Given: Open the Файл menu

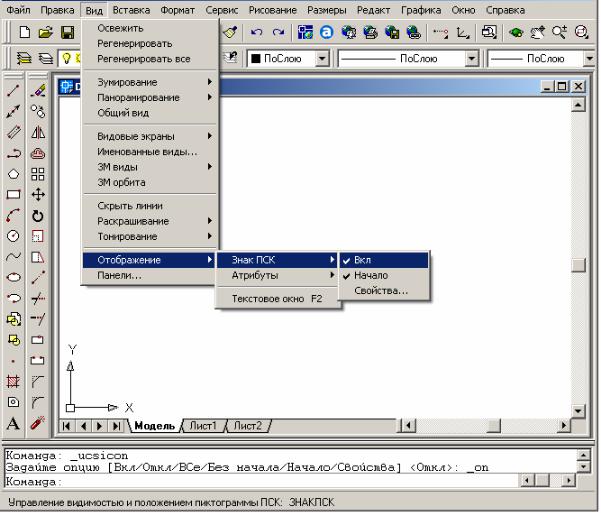Looking at the screenshot, I should (18, 10).
